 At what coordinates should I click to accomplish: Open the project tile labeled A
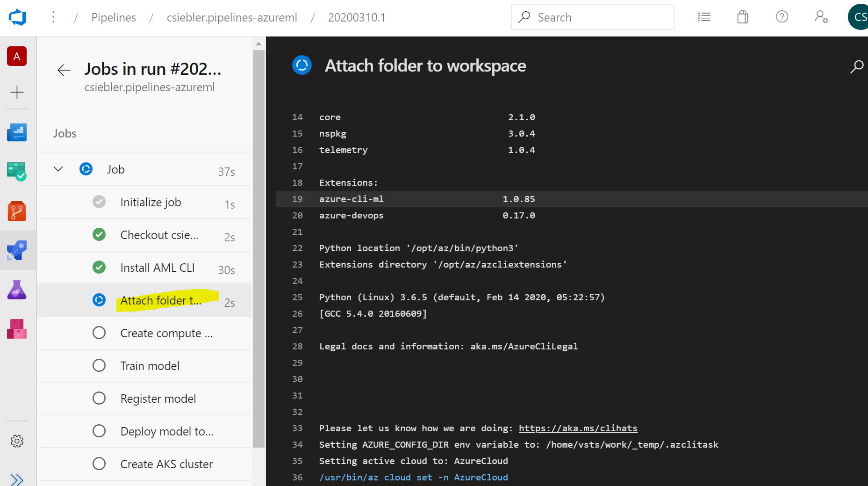pos(17,56)
